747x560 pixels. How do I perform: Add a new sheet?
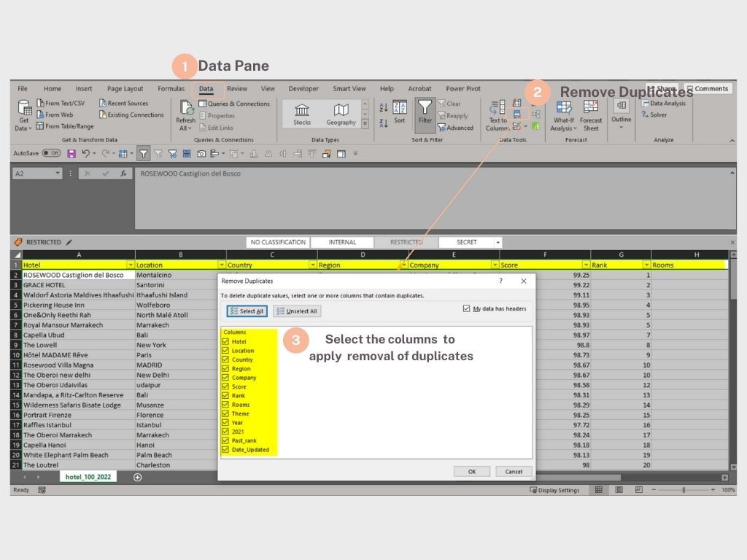pos(138,477)
